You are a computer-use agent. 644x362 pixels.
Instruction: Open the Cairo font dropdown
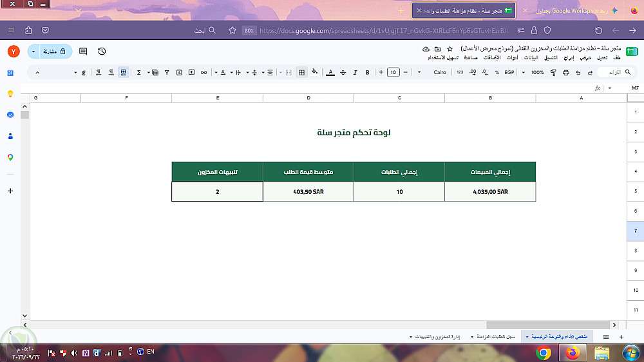tap(439, 72)
